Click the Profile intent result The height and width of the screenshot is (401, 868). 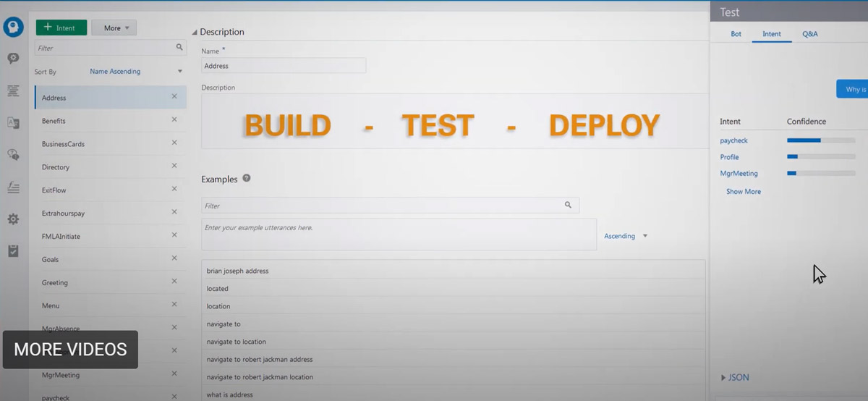(729, 157)
